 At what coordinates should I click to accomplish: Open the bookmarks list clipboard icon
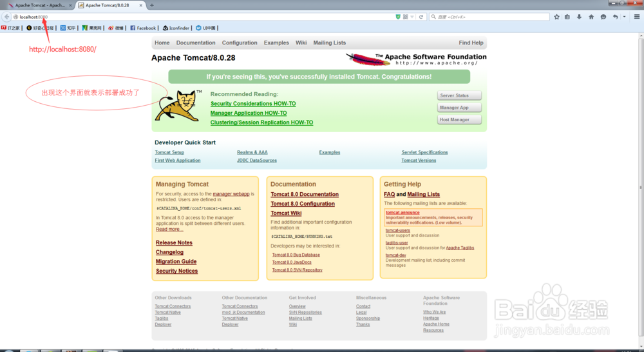click(567, 17)
